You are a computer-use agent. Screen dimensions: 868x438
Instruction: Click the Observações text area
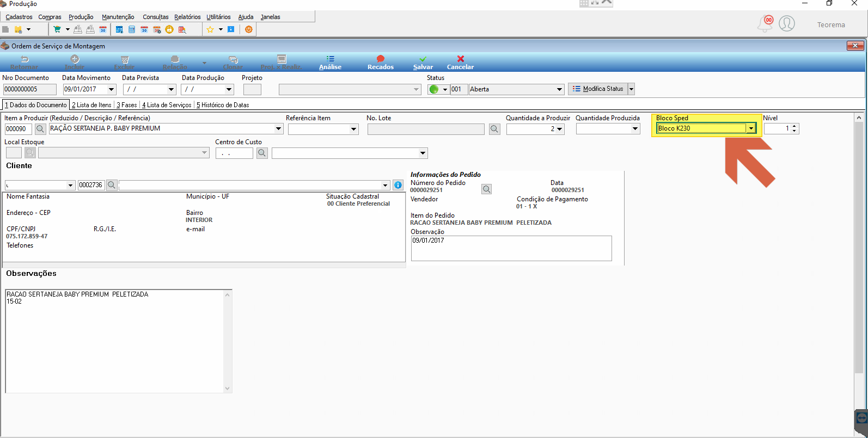coord(119,341)
